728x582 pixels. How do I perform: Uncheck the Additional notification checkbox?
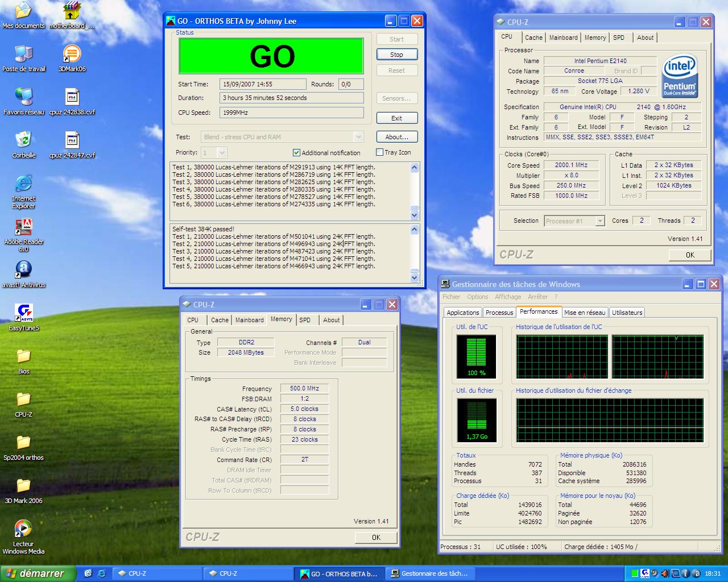point(296,152)
